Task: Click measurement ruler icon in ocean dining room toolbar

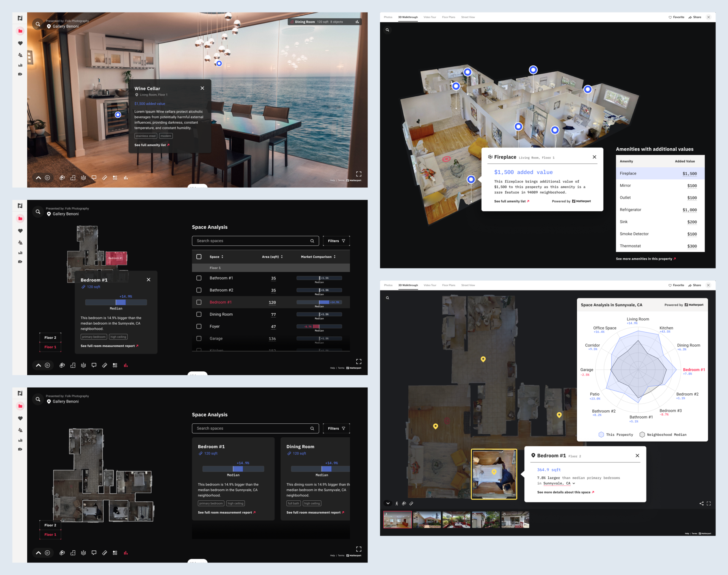Action: coord(105,178)
